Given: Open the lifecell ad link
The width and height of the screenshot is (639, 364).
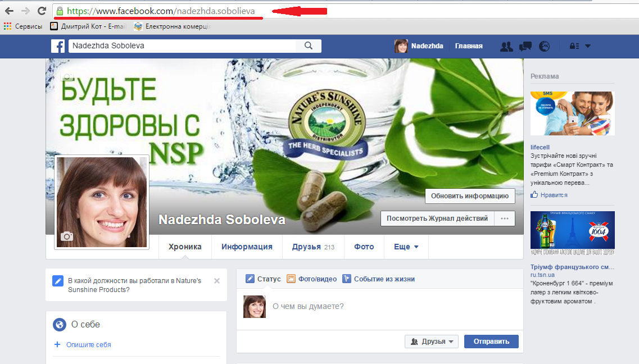Looking at the screenshot, I should pos(540,147).
